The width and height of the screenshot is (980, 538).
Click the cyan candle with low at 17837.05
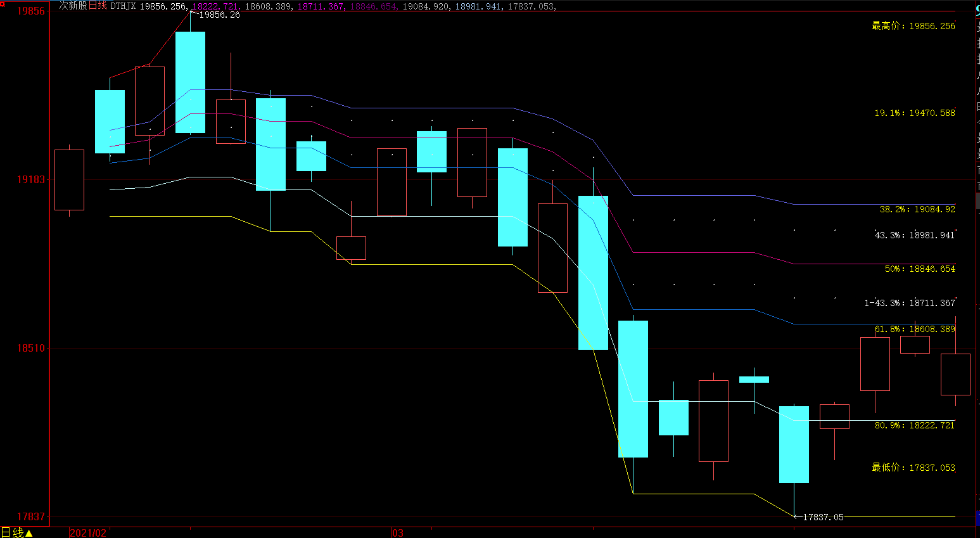click(x=794, y=444)
